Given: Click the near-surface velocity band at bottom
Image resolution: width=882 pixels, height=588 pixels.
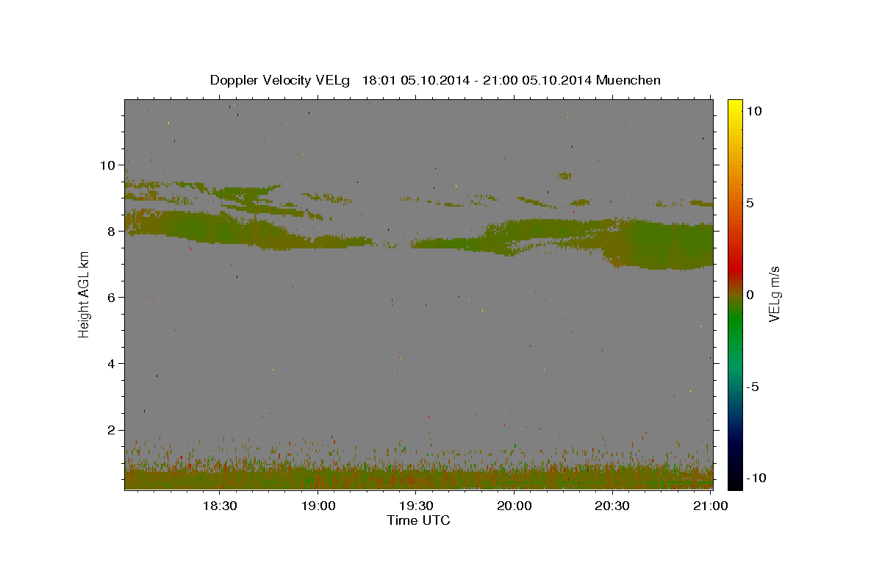Looking at the screenshot, I should pyautogui.click(x=418, y=476).
